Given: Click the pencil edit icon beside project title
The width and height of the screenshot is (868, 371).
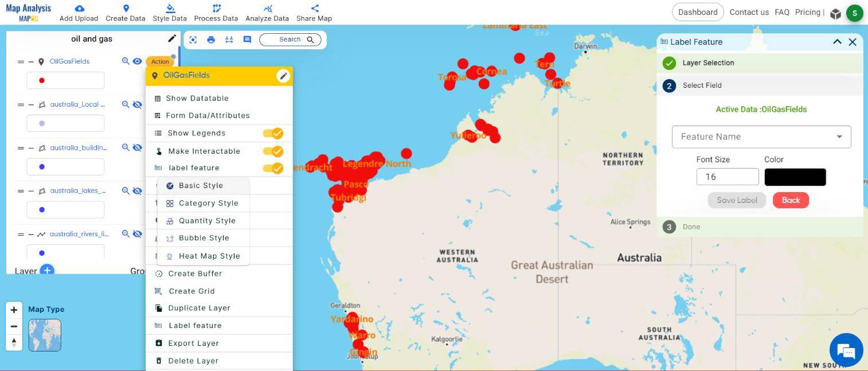Looking at the screenshot, I should [172, 38].
